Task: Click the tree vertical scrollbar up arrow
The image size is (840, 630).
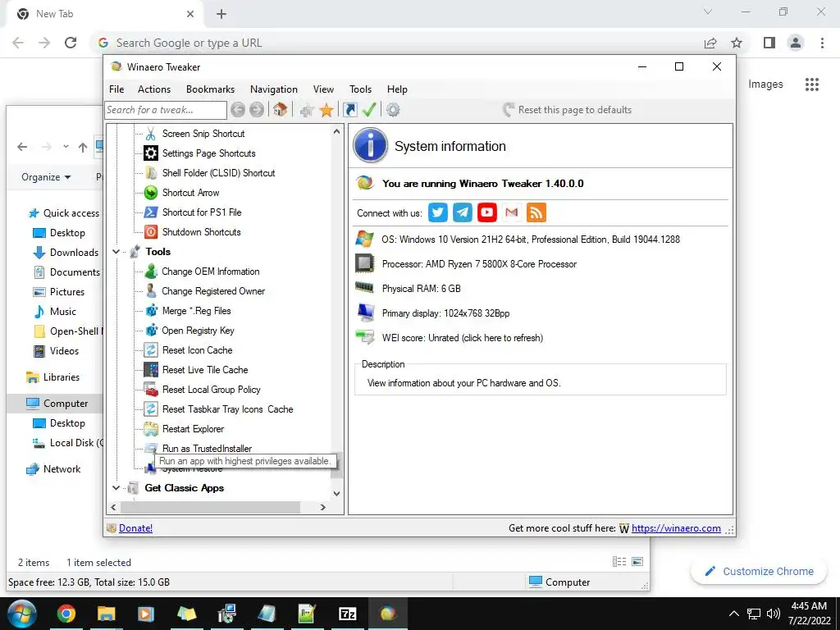Action: (336, 131)
